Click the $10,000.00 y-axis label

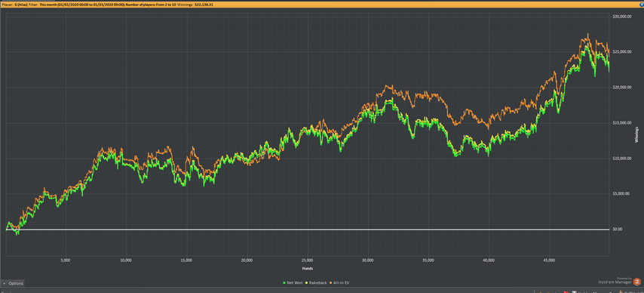tap(621, 159)
